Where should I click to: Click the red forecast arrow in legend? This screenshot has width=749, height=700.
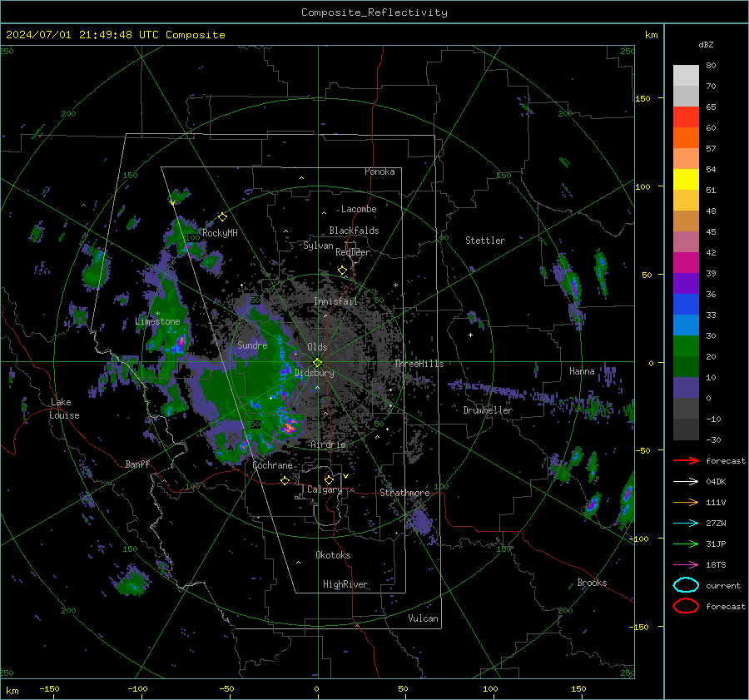(x=686, y=460)
